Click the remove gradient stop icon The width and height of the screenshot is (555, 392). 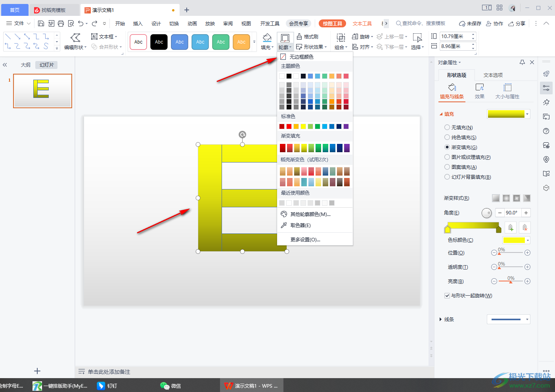pyautogui.click(x=525, y=228)
